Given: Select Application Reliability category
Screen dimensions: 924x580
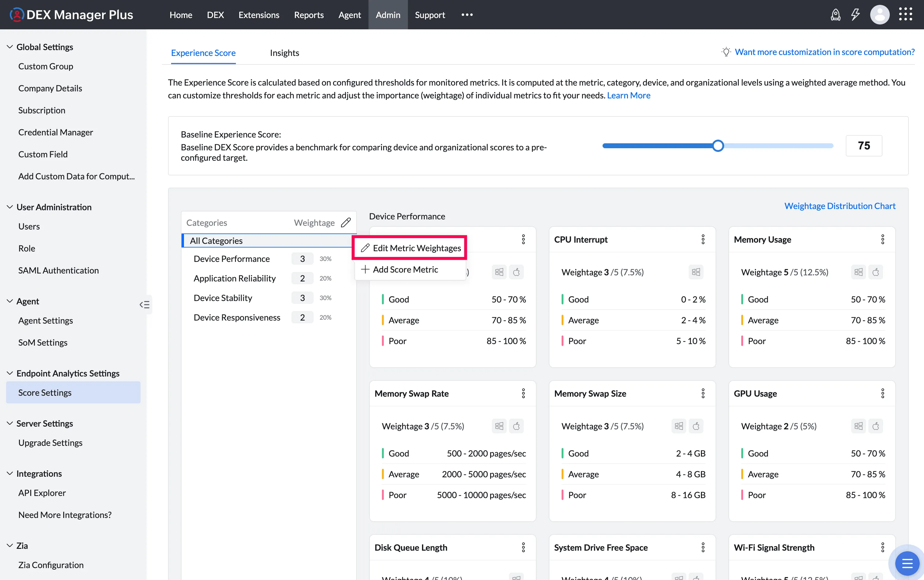Looking at the screenshot, I should 234,278.
